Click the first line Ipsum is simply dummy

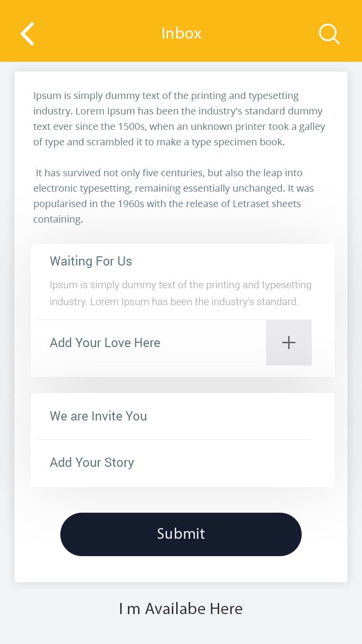pyautogui.click(x=166, y=96)
